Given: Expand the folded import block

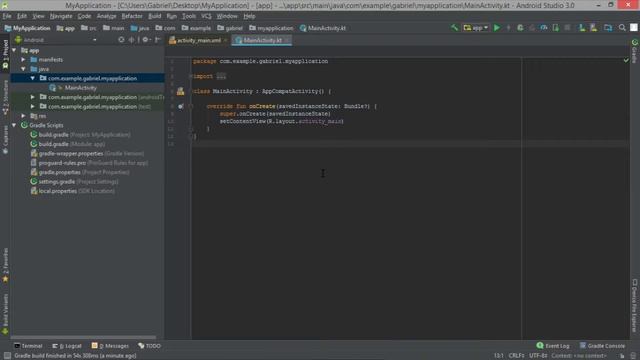Looking at the screenshot, I should coord(221,76).
